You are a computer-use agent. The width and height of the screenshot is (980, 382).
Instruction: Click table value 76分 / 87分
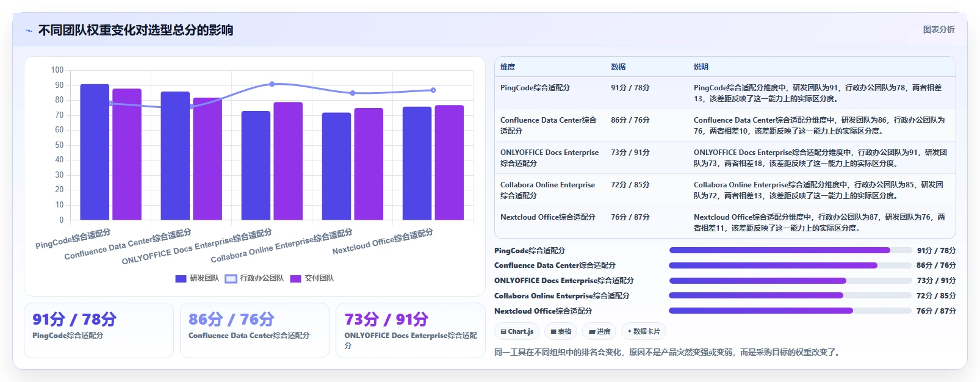(x=630, y=217)
